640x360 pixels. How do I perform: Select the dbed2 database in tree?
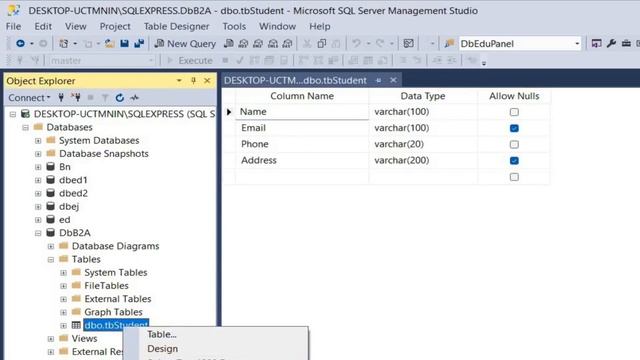(73, 193)
